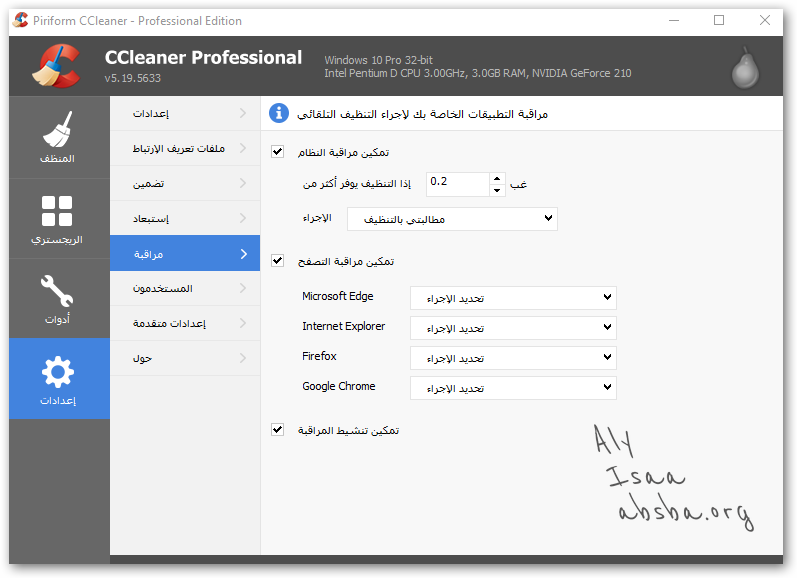The image size is (797, 578).
Task: Toggle the active monitoring (تنشيط المراقبة) checkbox
Action: [x=278, y=430]
